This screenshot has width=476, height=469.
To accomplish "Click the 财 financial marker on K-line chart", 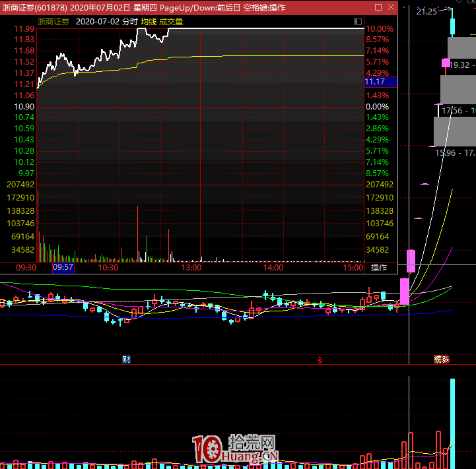I will (126, 360).
